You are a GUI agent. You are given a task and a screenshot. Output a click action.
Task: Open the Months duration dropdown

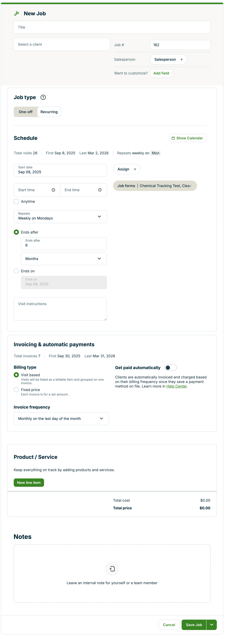pyautogui.click(x=64, y=259)
